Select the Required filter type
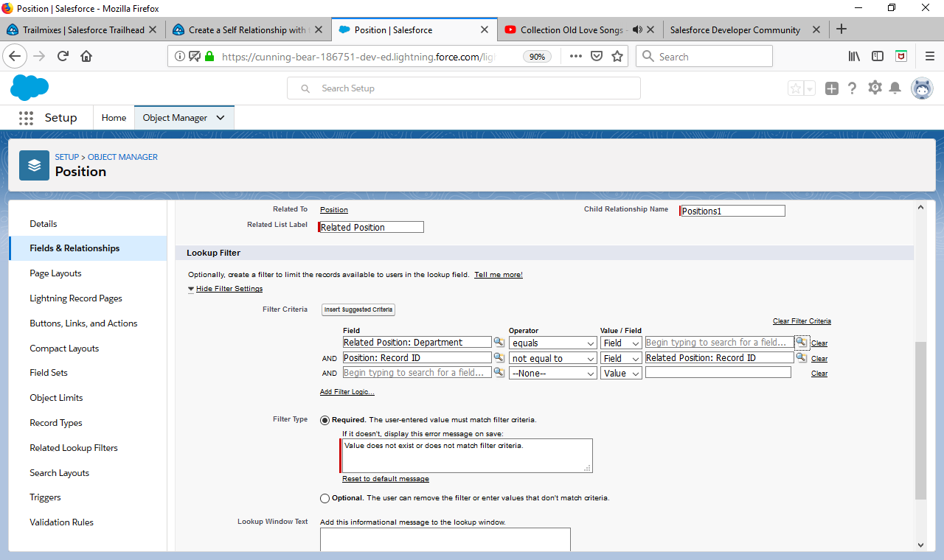Screen dimensions: 944x560 point(325,420)
